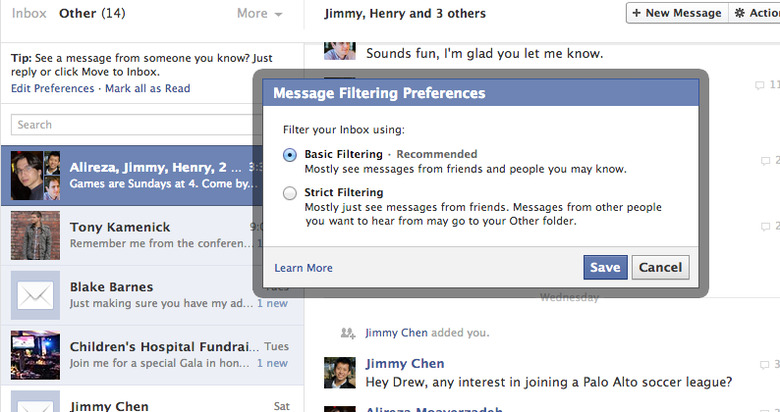The height and width of the screenshot is (412, 780).
Task: Click the gear icon on Actions button
Action: (x=740, y=13)
